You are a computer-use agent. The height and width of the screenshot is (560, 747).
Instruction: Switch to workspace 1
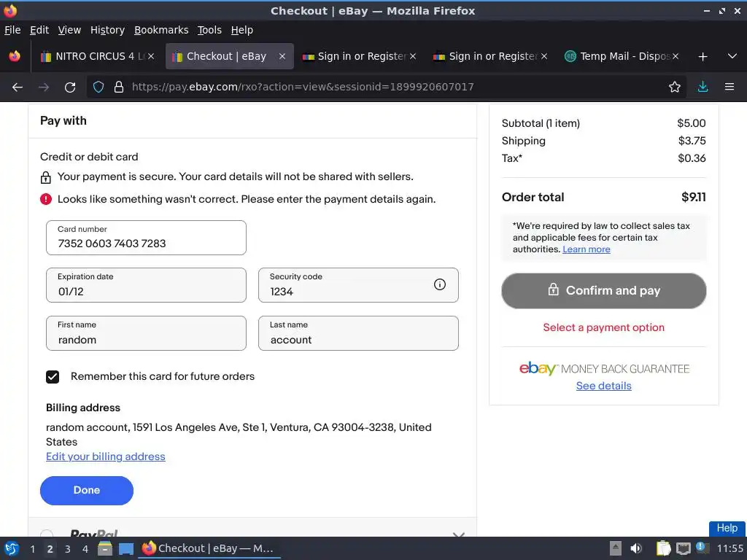32,549
